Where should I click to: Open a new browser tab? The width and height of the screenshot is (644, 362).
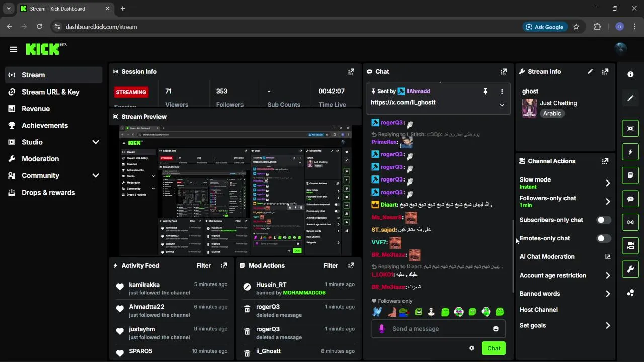(123, 9)
